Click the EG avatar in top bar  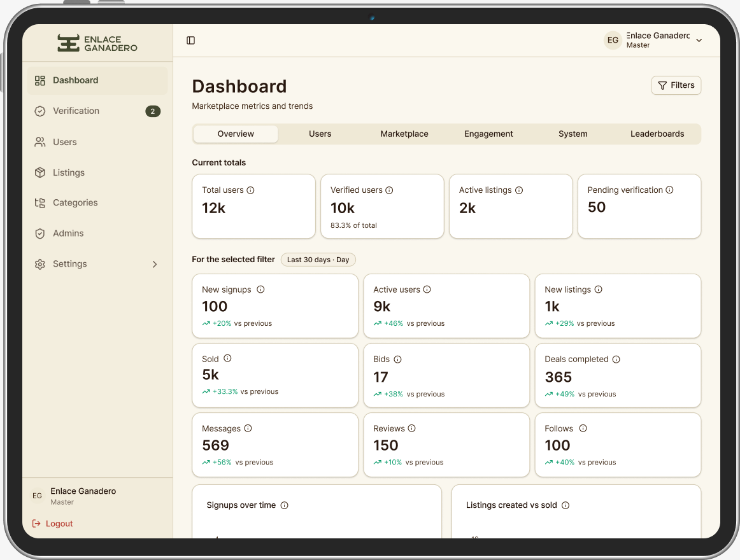tap(613, 40)
